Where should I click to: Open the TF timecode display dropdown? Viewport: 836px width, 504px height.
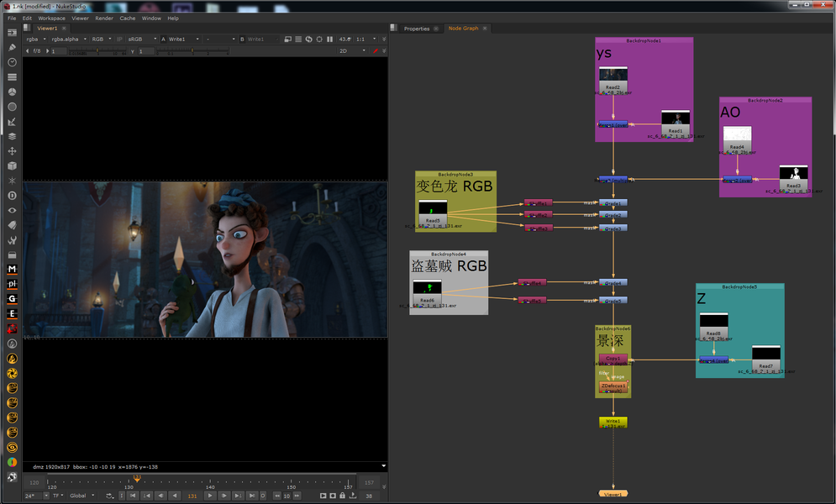click(58, 496)
